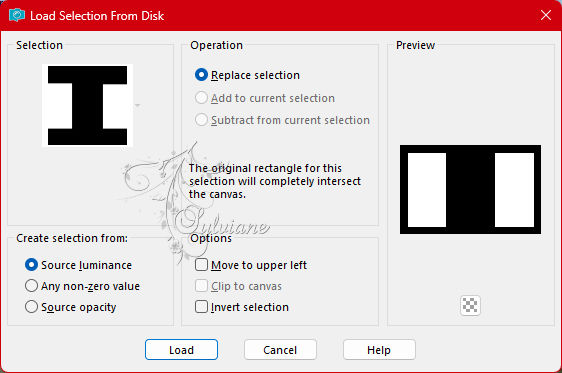The image size is (562, 373).
Task: Toggle the checkerboard transparency preview icon
Action: click(470, 305)
